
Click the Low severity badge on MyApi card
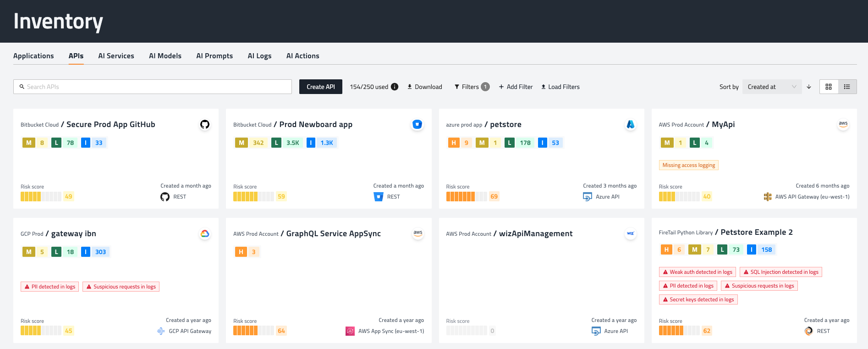pyautogui.click(x=701, y=143)
